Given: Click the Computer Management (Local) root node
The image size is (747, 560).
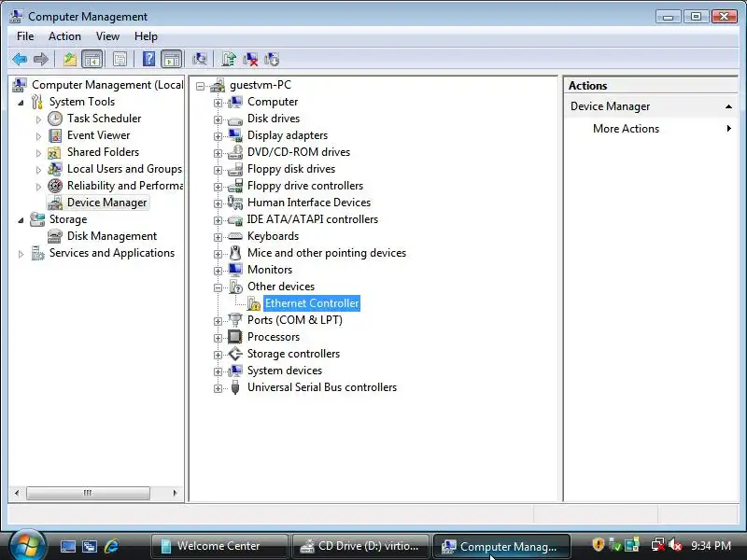Looking at the screenshot, I should click(107, 85).
